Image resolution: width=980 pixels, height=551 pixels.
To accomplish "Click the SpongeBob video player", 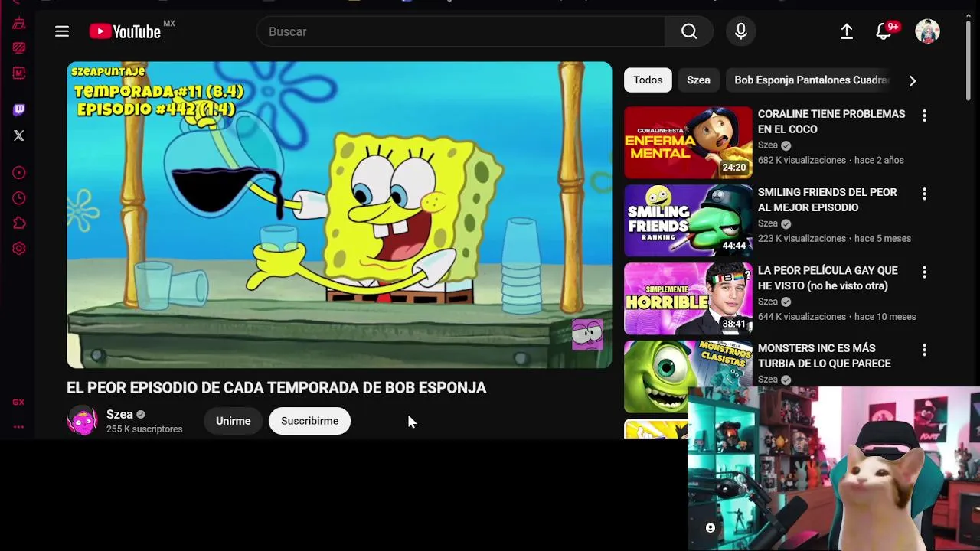I will coord(339,215).
